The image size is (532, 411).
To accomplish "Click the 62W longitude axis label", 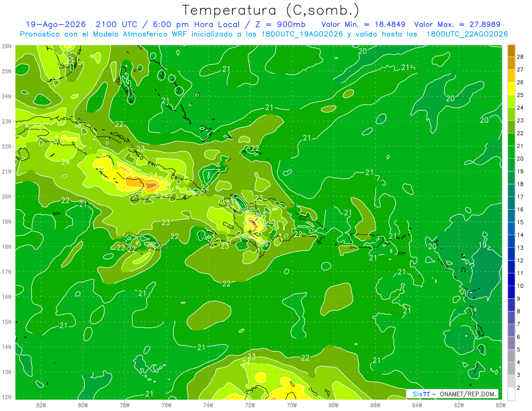I will (459, 404).
